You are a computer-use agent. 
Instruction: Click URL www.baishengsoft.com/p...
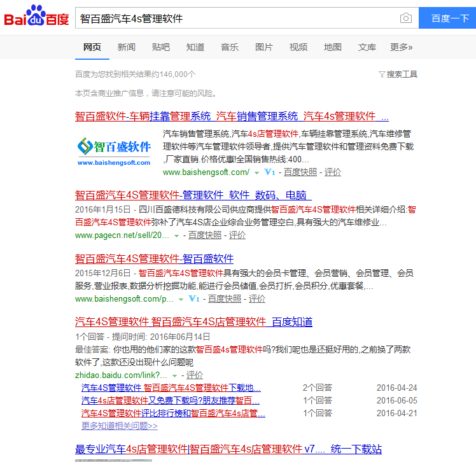[124, 298]
